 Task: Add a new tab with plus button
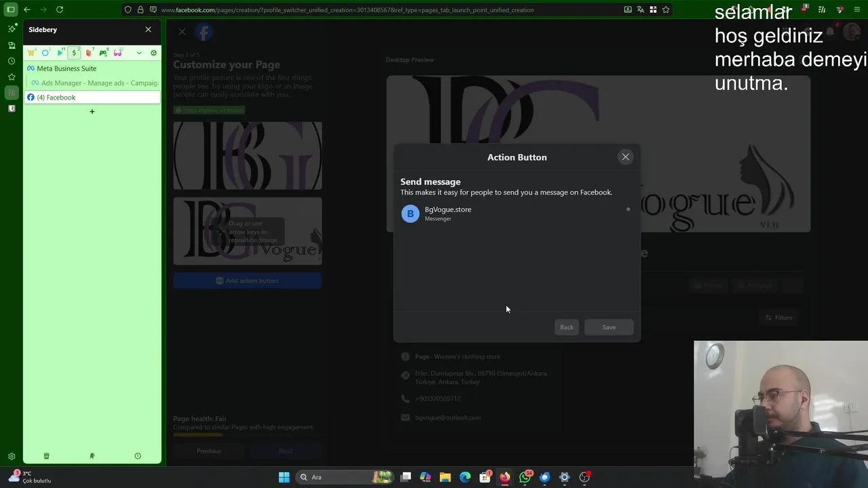(x=92, y=111)
